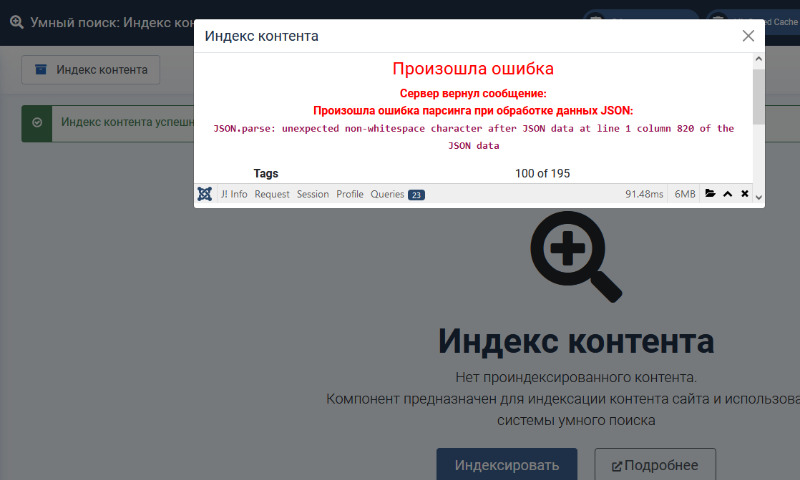Click the 91.48ms request time indicator
This screenshot has width=800, height=480.
[644, 194]
